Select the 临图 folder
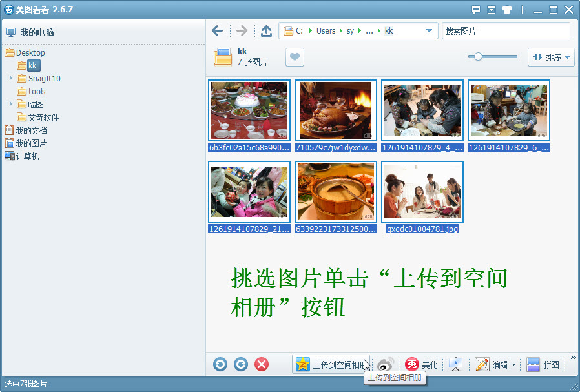This screenshot has height=392, width=580. click(x=31, y=104)
